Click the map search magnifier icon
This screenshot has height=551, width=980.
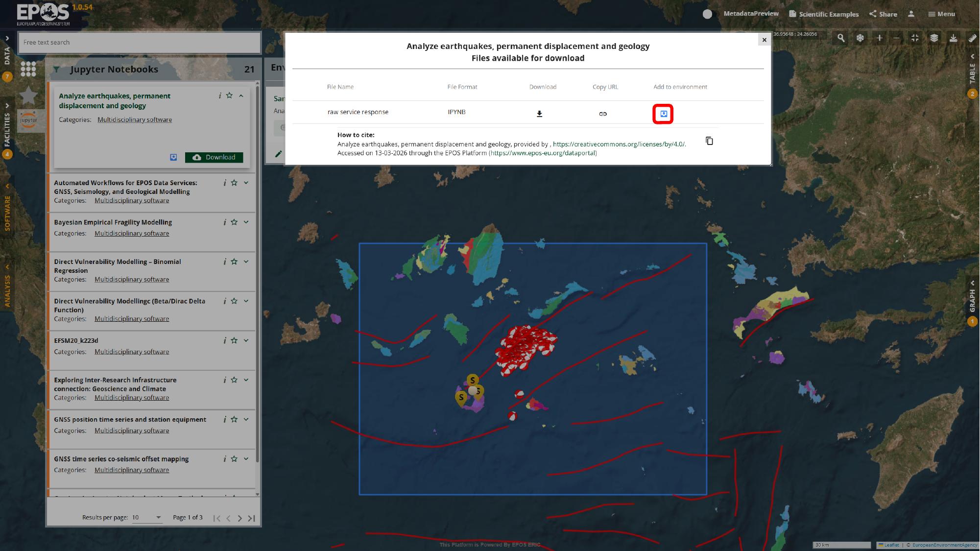(x=841, y=38)
